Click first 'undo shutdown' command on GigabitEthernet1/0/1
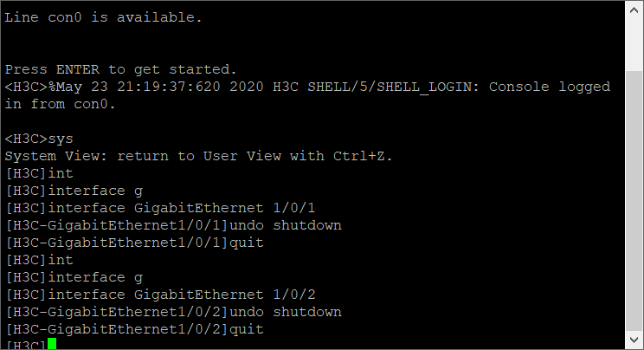Viewport: 644px width, 350px height. pyautogui.click(x=286, y=225)
